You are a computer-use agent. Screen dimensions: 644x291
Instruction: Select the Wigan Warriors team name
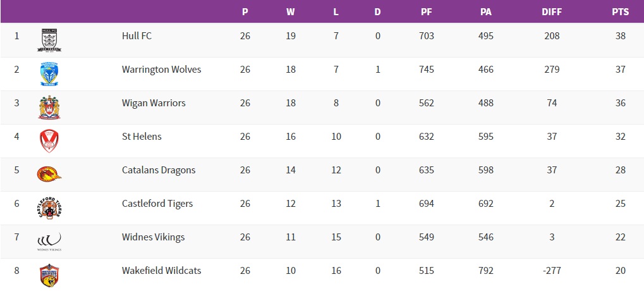coord(154,103)
